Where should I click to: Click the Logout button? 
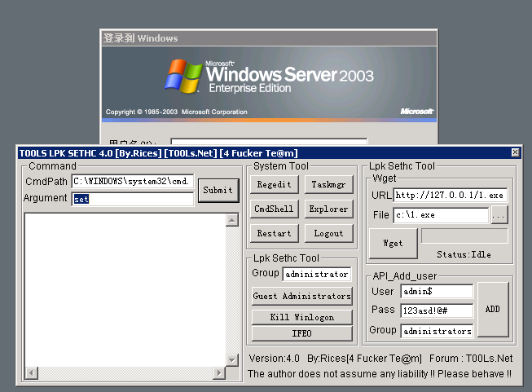pyautogui.click(x=328, y=234)
